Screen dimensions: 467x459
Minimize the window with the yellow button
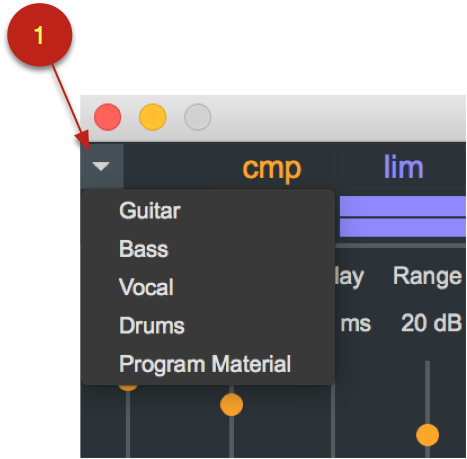click(152, 117)
